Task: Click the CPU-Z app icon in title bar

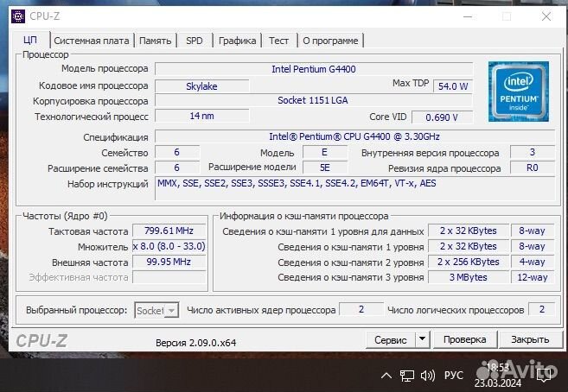Action: click(x=18, y=16)
